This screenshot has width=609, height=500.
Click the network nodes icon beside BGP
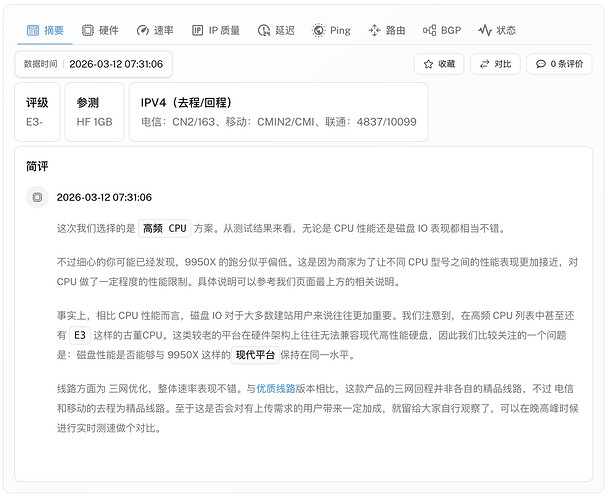(x=429, y=30)
